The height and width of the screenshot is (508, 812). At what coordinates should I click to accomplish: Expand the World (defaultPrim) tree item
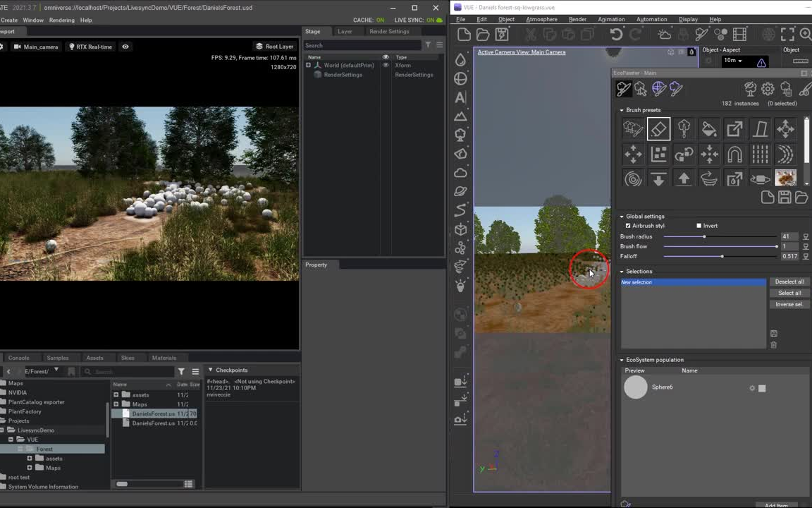pyautogui.click(x=308, y=65)
